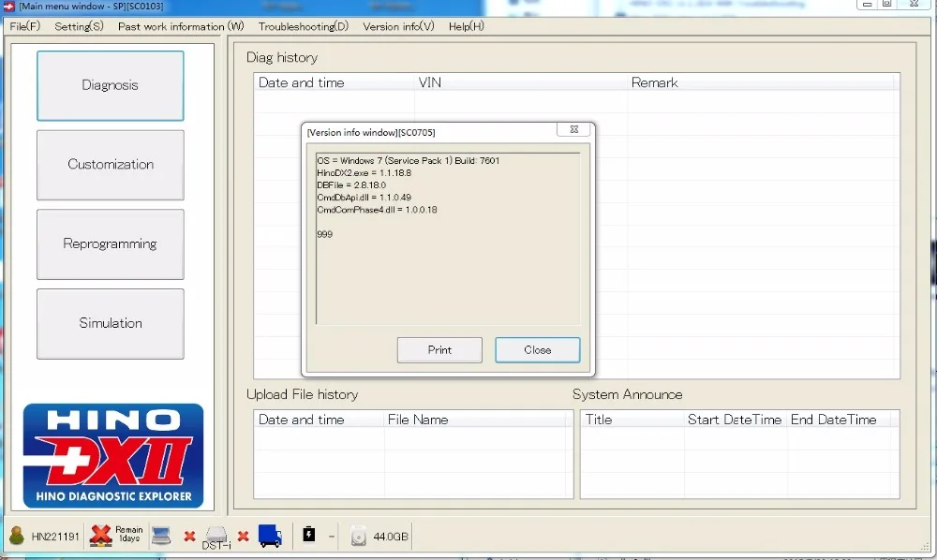Click the app icon in main title bar

(9, 6)
